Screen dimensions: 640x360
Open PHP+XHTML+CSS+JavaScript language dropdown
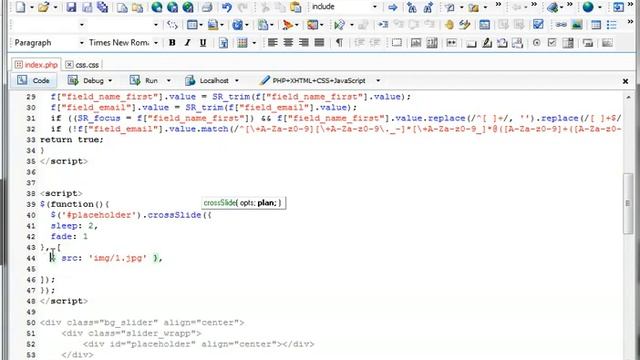[x=378, y=81]
